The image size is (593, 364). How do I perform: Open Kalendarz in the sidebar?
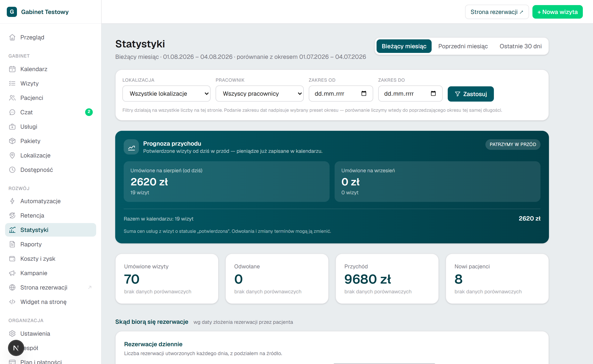51,69
